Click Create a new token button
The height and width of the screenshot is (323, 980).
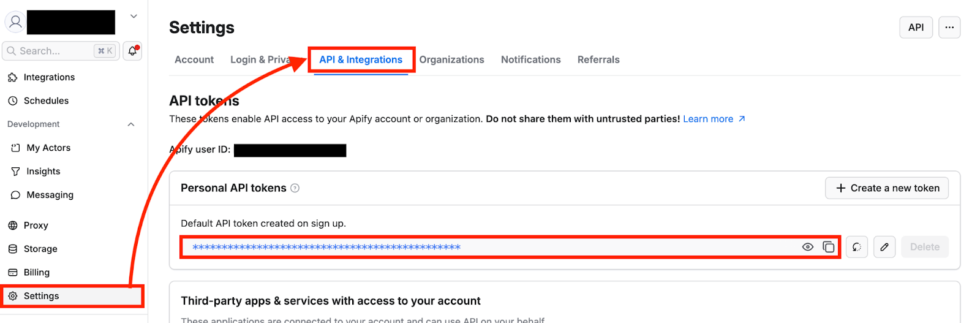[x=887, y=188]
